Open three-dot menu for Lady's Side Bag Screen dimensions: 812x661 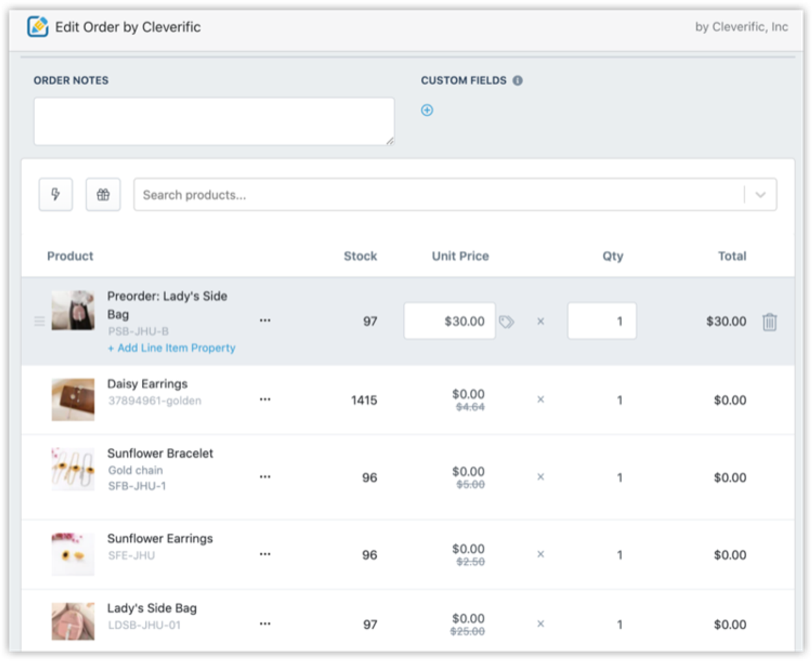265,624
